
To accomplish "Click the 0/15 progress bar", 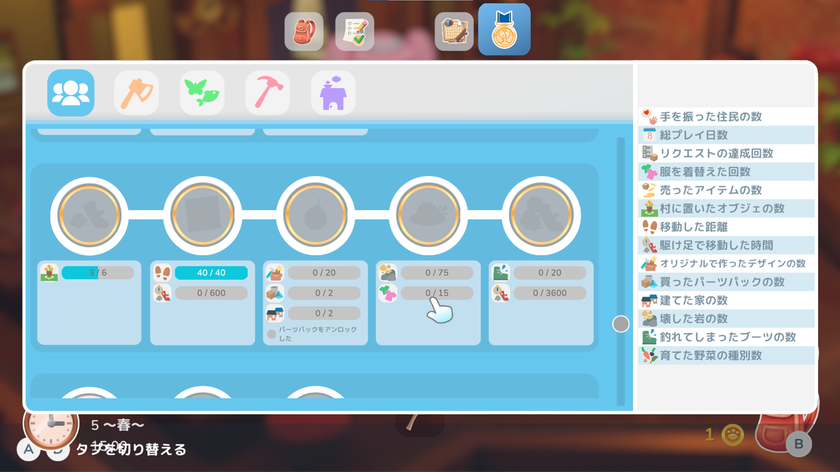I will coord(437,293).
